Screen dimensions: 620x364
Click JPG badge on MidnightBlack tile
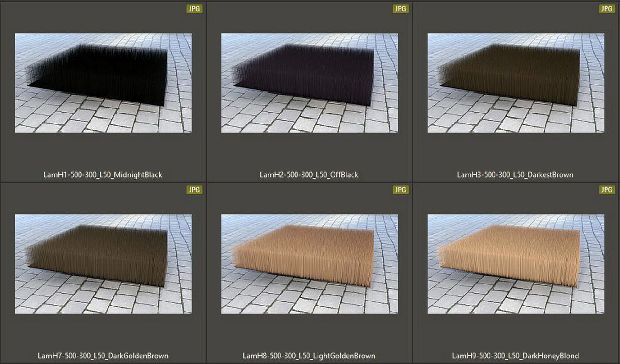click(x=194, y=9)
